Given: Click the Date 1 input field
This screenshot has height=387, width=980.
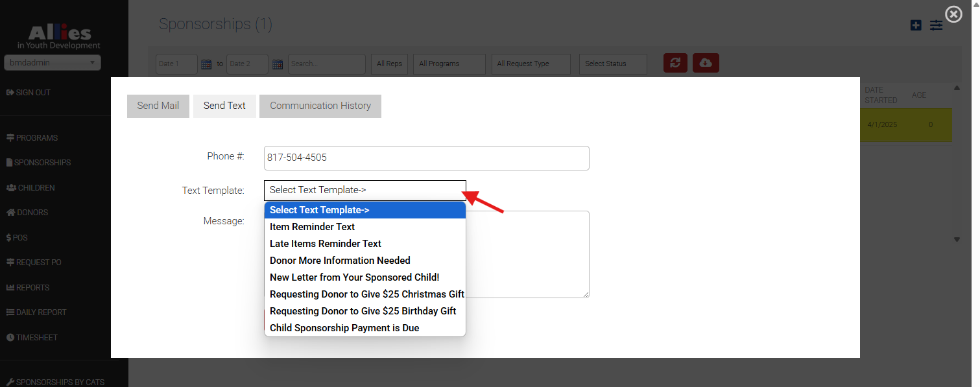Looking at the screenshot, I should click(x=176, y=64).
